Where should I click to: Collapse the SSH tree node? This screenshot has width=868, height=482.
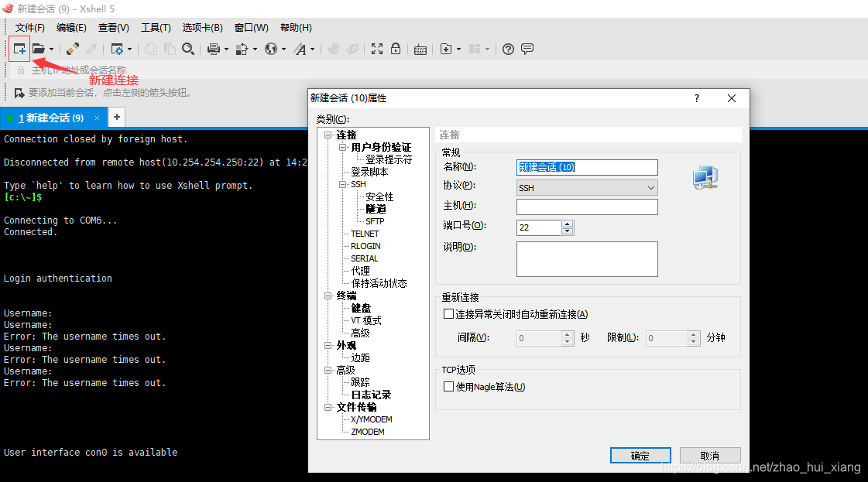(343, 184)
